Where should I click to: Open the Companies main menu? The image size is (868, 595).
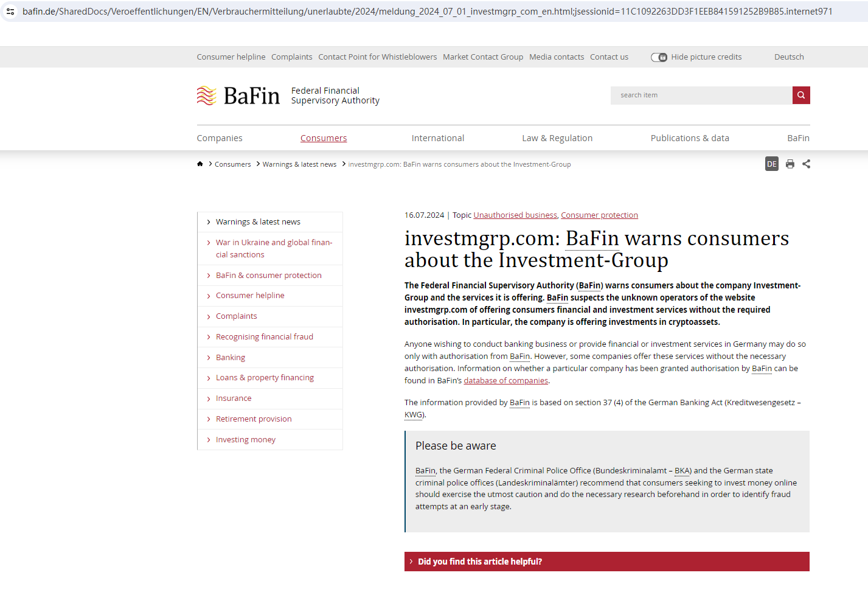(220, 138)
